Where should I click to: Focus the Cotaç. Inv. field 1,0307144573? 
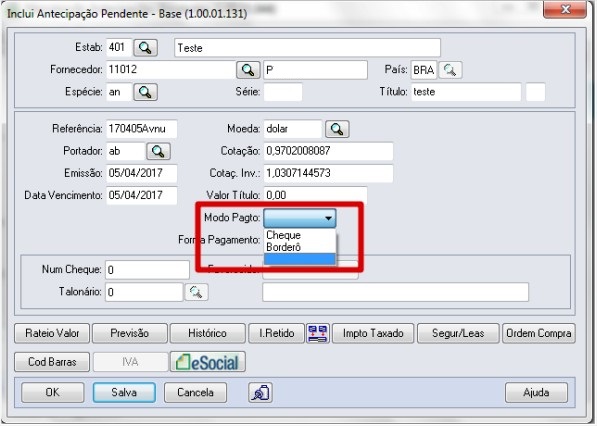328,173
